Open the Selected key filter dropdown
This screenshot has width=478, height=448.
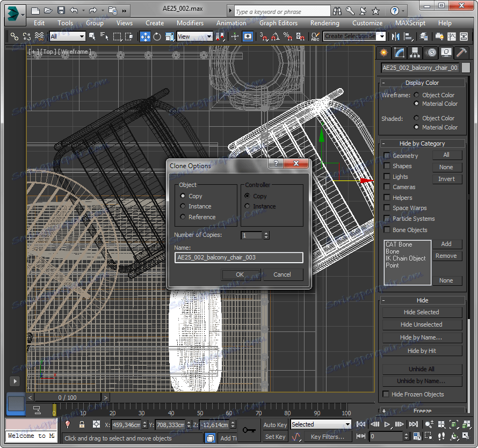click(x=321, y=424)
